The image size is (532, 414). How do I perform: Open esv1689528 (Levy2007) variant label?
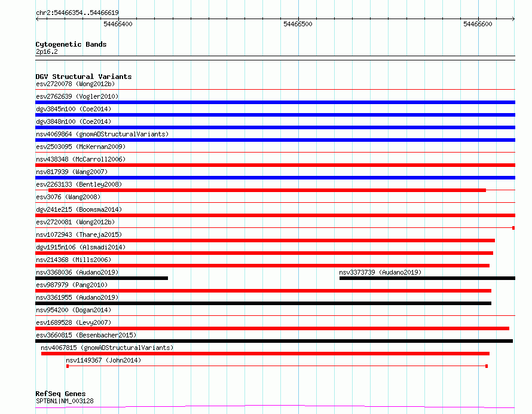pos(74,322)
